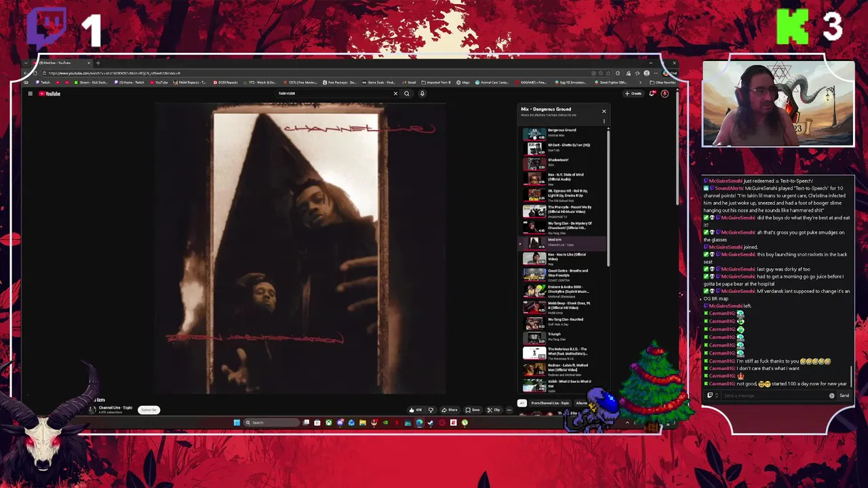The height and width of the screenshot is (488, 868).
Task: Close the Mix - Dangerous Ground playlist panel
Action: point(604,111)
